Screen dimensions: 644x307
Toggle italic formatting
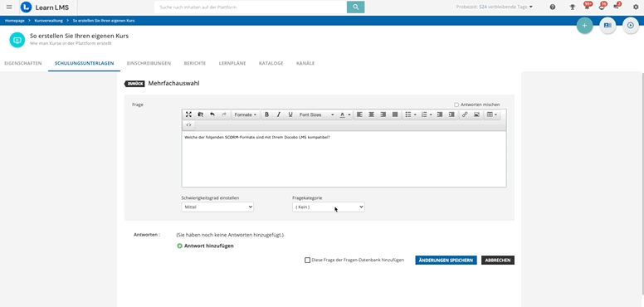tap(279, 115)
